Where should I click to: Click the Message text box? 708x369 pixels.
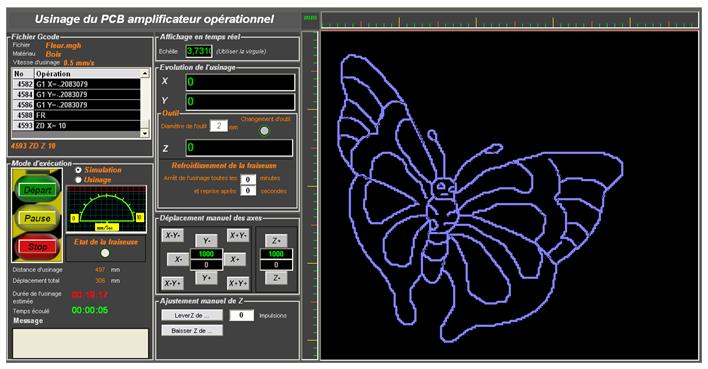coord(80,343)
